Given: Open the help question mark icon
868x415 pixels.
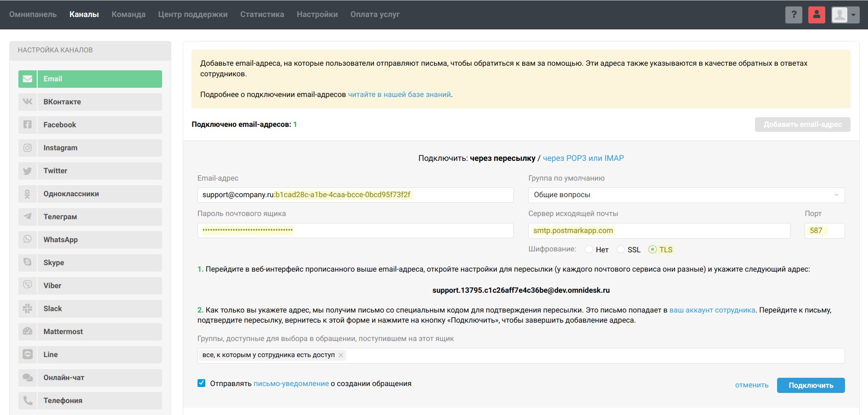Looking at the screenshot, I should point(794,15).
